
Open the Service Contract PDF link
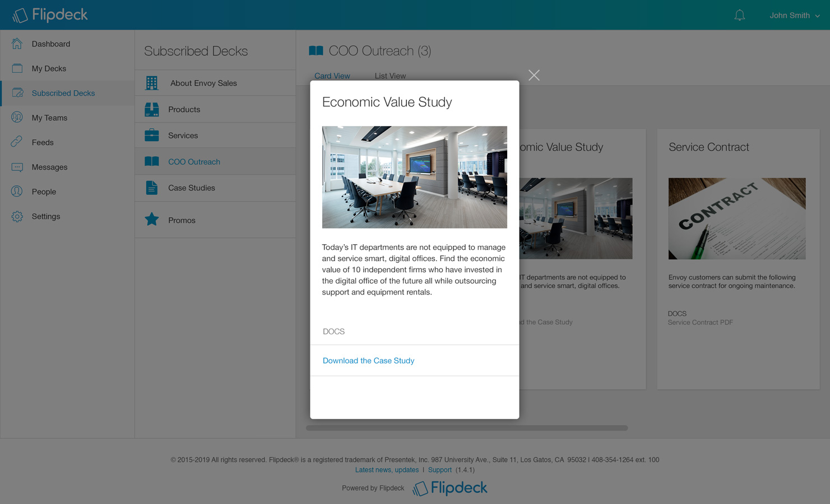701,323
